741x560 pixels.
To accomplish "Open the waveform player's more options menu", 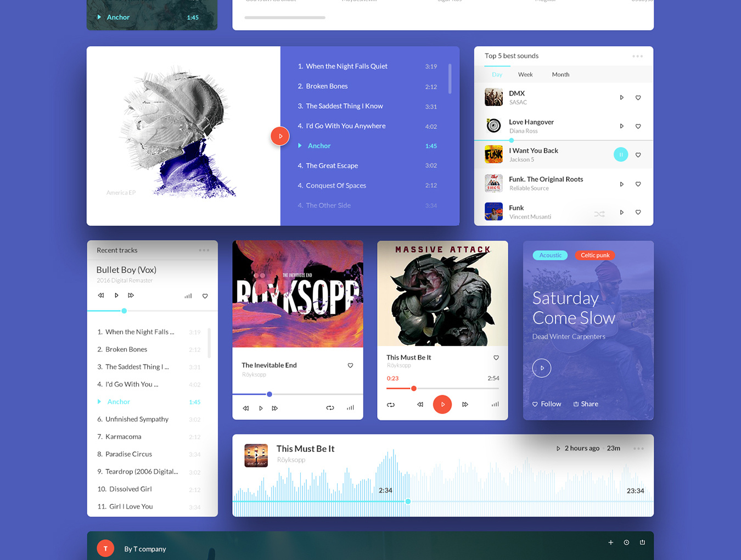I will [638, 449].
